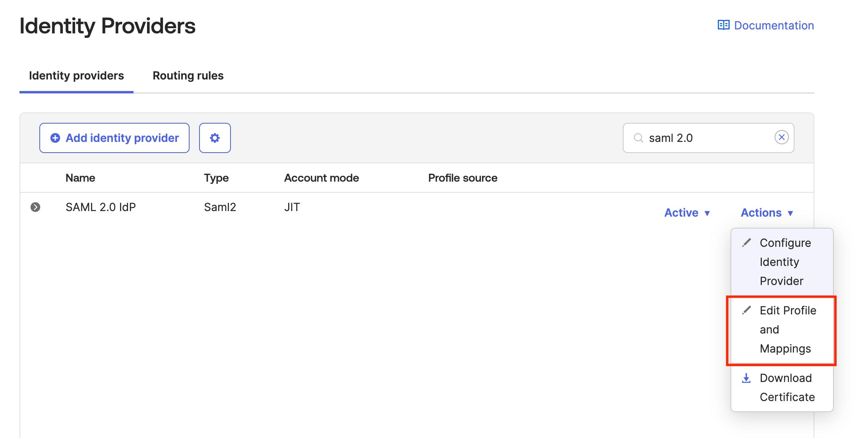Viewport: 868px width, 438px height.
Task: Expand the SAML 2.0 IdP row
Action: 35,207
